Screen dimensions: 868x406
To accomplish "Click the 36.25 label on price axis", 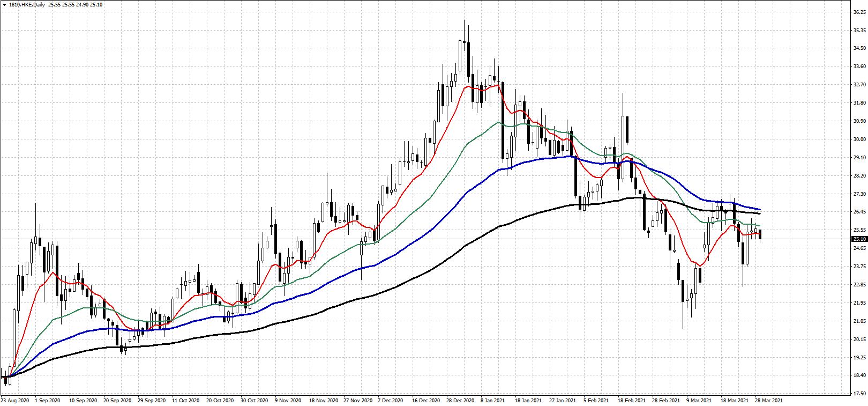I will pos(859,12).
